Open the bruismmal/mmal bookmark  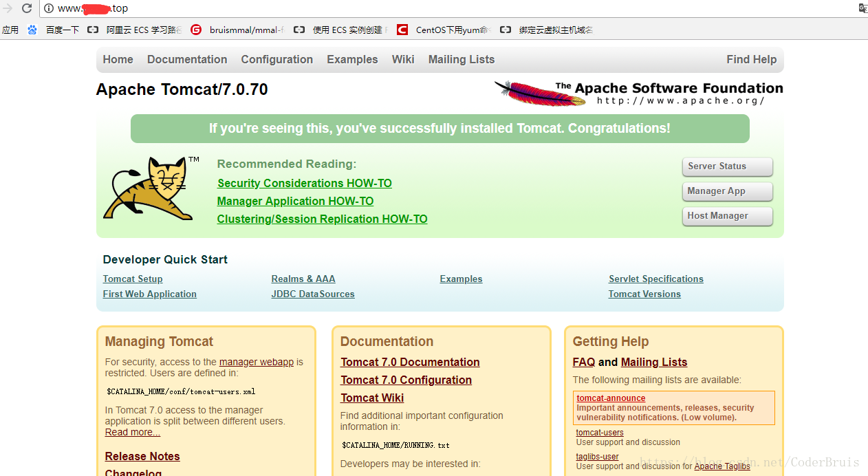(x=237, y=30)
